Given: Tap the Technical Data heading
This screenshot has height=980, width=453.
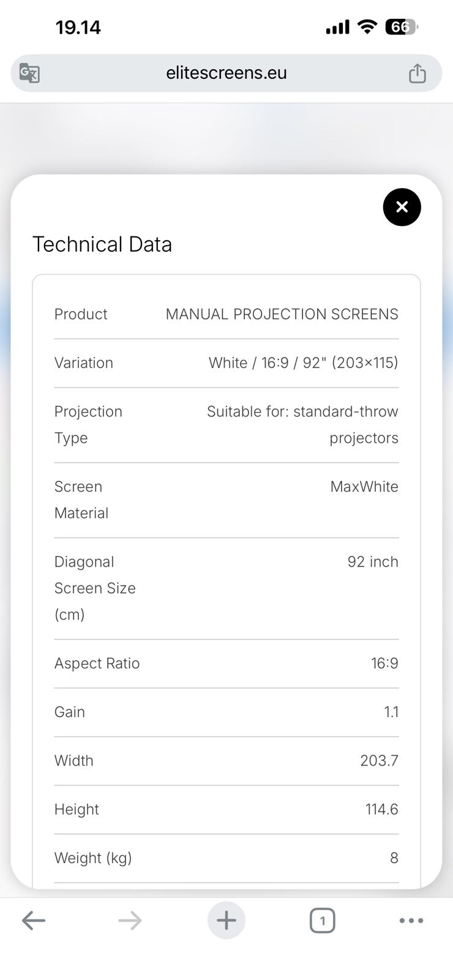Looking at the screenshot, I should (102, 244).
